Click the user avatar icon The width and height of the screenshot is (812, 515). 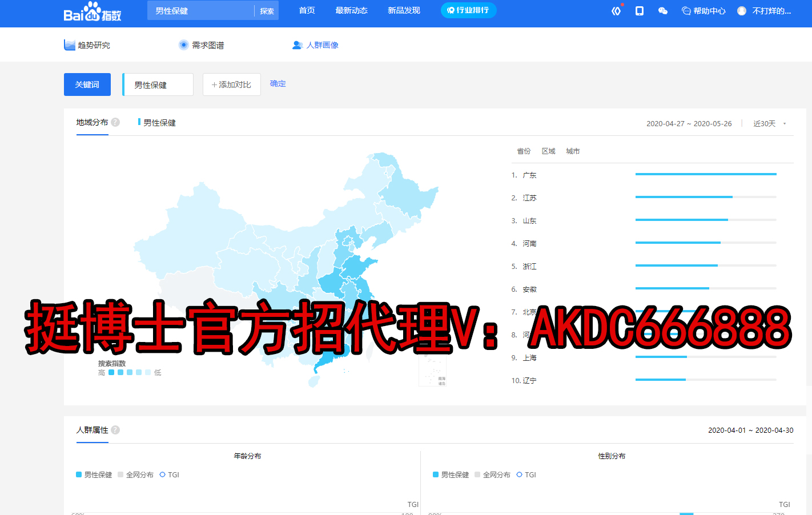pos(742,11)
